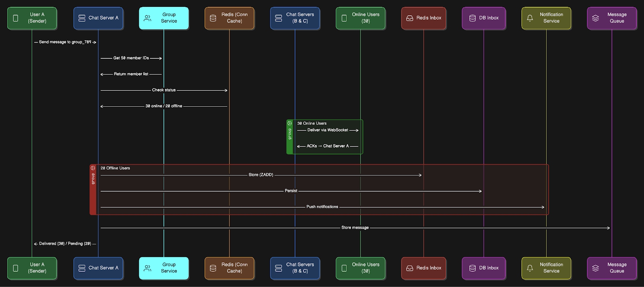Click the server icon in top Chat Servers (B & C) box

(279, 18)
